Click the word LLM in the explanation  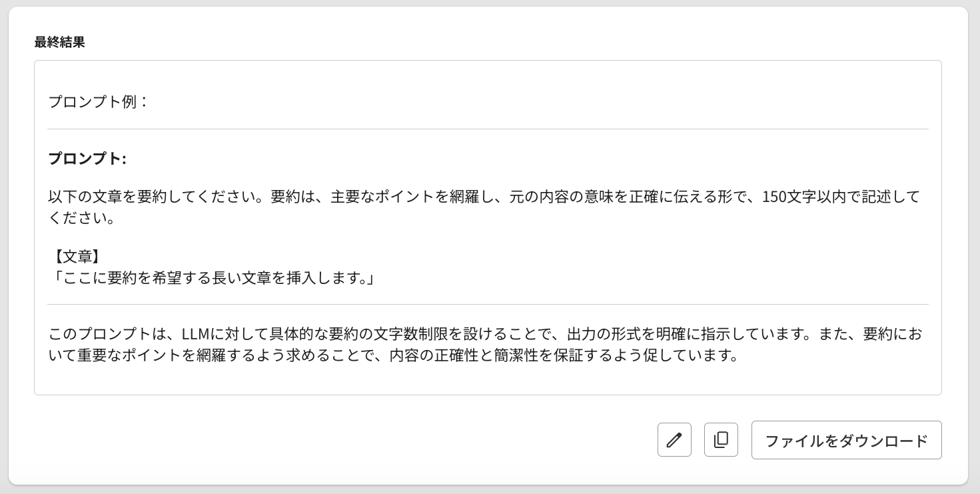coord(196,334)
